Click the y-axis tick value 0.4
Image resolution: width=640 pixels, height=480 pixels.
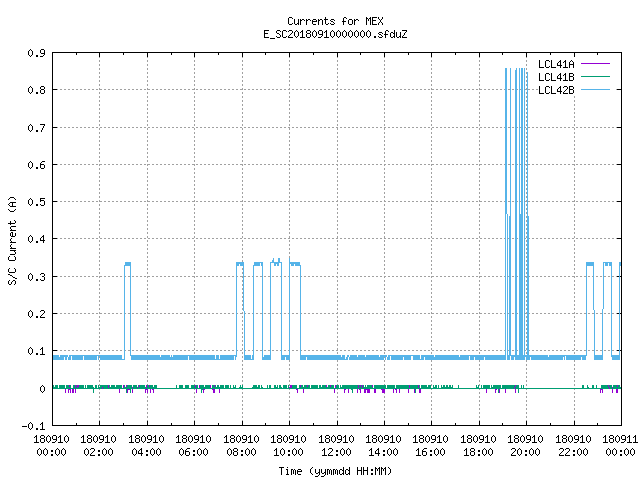(37, 239)
